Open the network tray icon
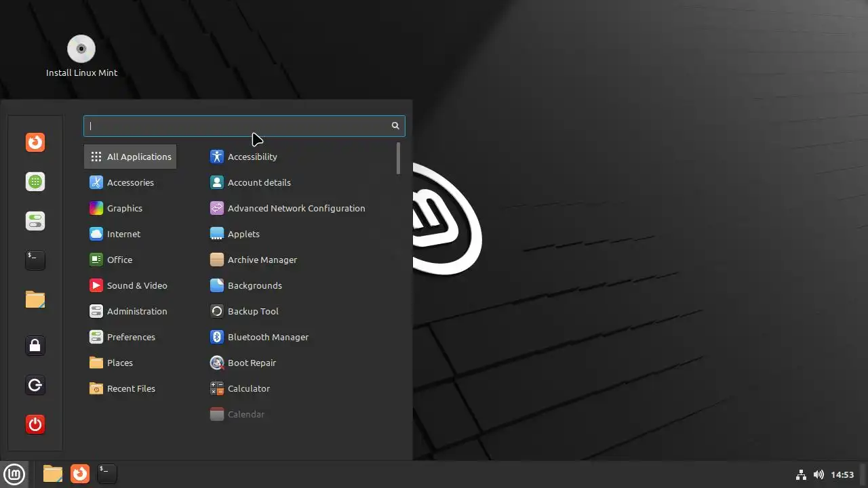Viewport: 868px width, 488px height. click(801, 474)
